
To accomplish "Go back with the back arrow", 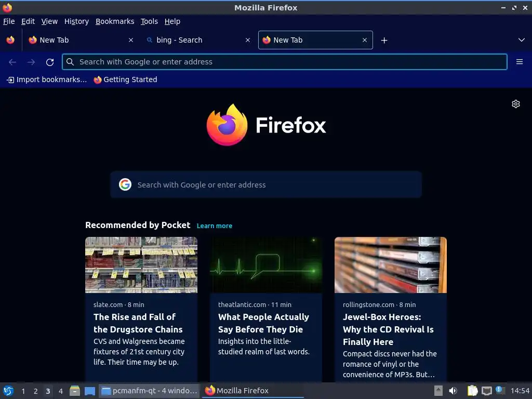I will click(x=12, y=62).
